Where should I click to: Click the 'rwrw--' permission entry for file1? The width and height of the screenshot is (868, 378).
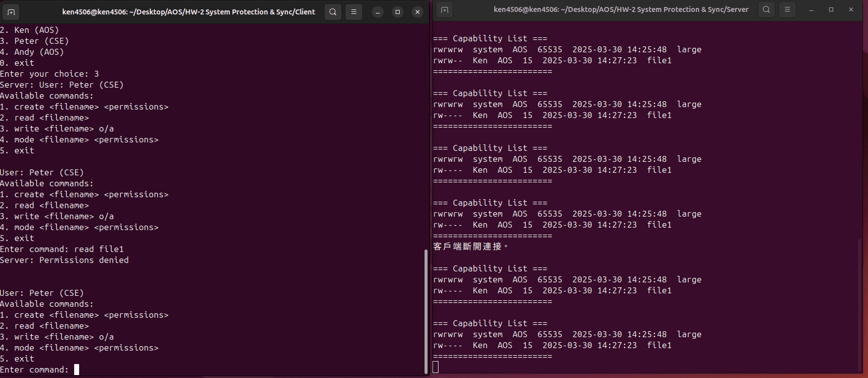448,60
